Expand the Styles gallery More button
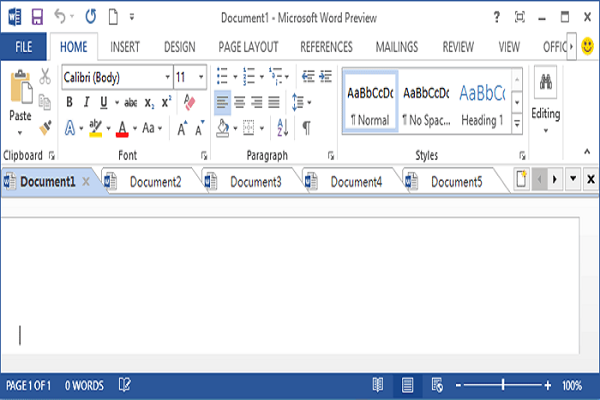 [517, 123]
